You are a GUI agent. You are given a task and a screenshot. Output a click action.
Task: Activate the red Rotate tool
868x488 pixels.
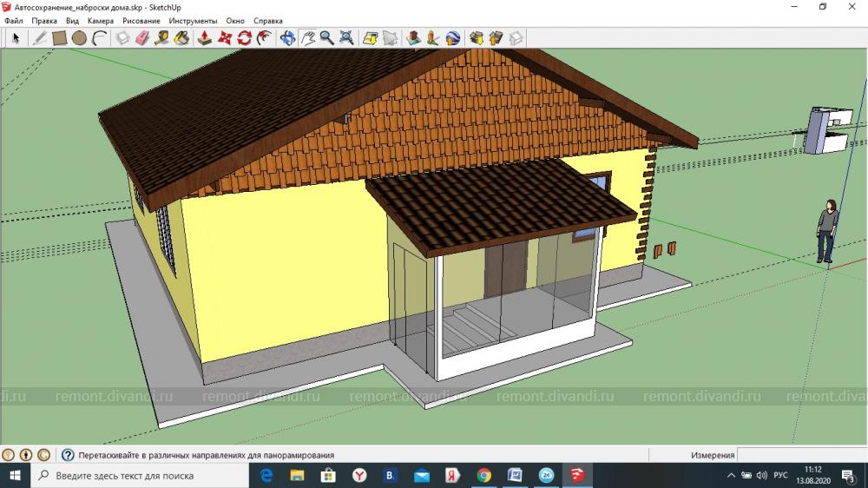point(245,37)
